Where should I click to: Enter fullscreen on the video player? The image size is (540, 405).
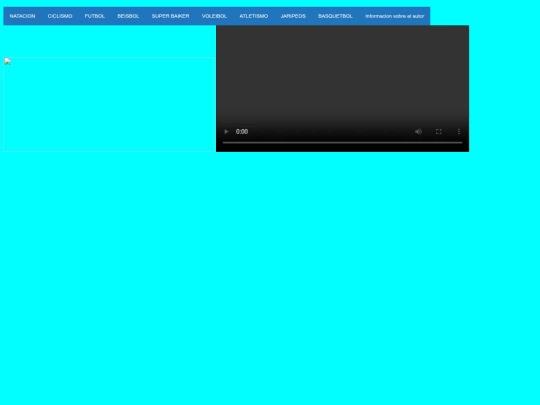coord(438,132)
